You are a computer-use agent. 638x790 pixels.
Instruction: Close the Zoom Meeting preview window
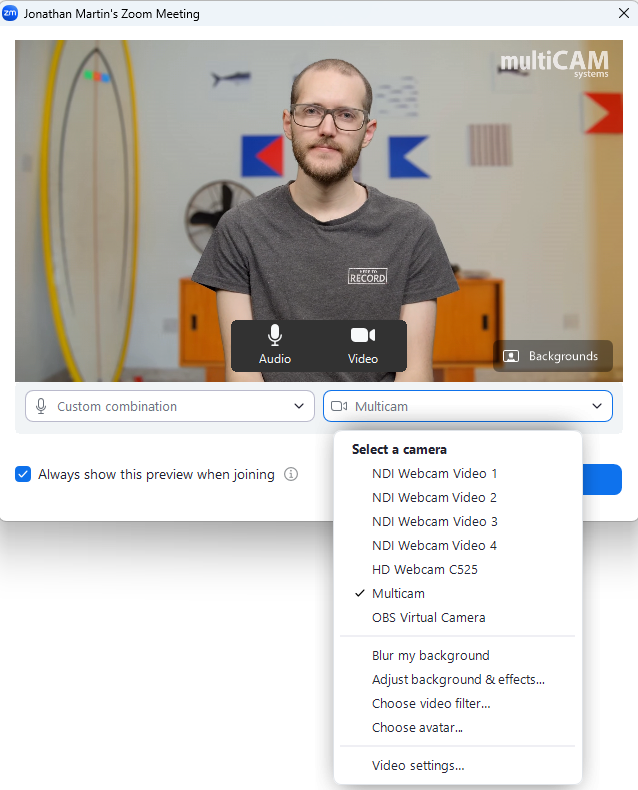click(x=624, y=13)
